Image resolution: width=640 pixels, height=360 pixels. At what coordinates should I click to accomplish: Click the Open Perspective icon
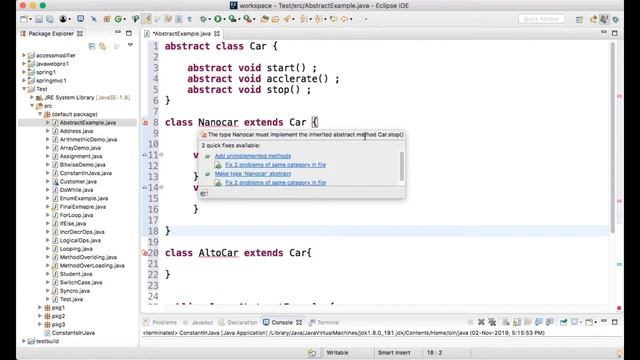[579, 19]
